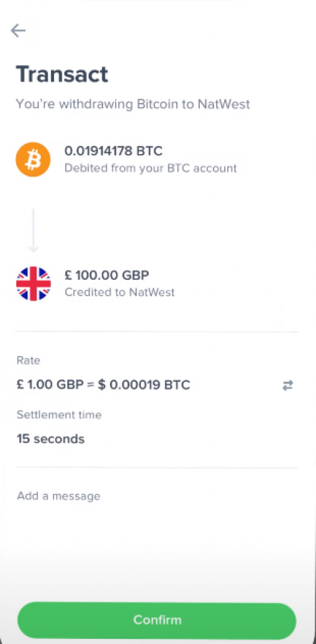The image size is (316, 644).
Task: Select the 0.01914178 BTC amount text
Action: pyautogui.click(x=113, y=151)
